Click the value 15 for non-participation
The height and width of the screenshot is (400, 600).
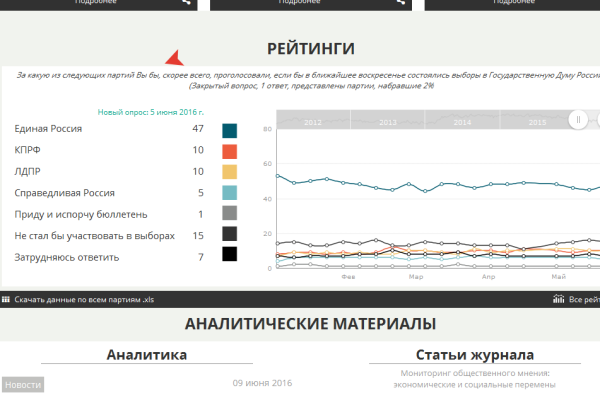[198, 236]
